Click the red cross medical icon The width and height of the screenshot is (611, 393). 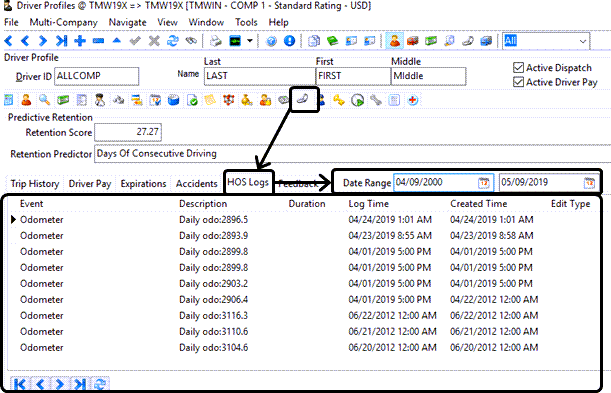point(413,100)
